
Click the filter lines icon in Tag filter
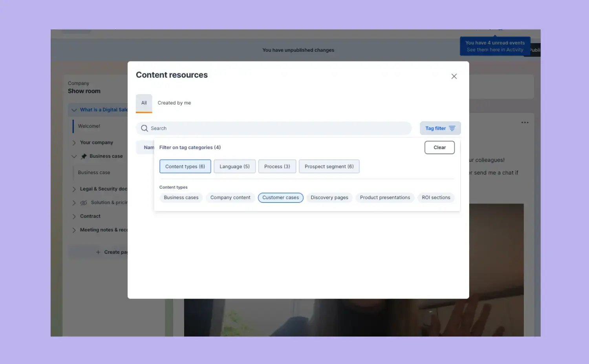pyautogui.click(x=452, y=128)
